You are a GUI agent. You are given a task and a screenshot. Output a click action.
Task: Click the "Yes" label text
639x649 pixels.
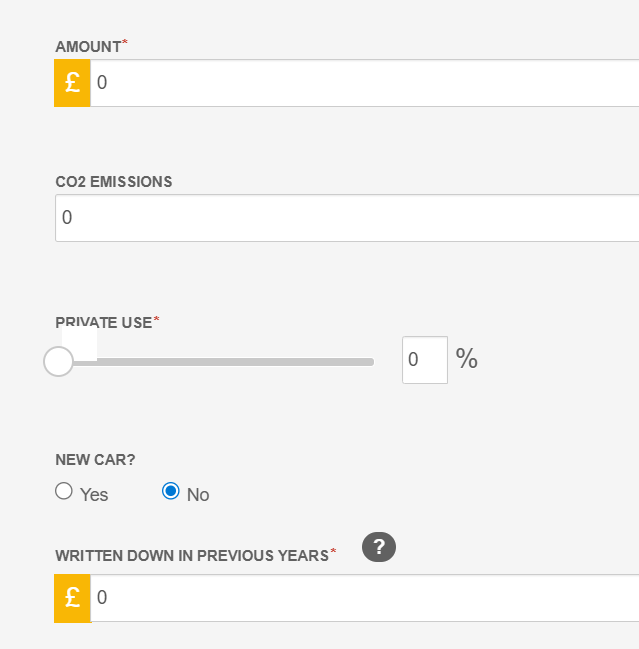(x=94, y=495)
